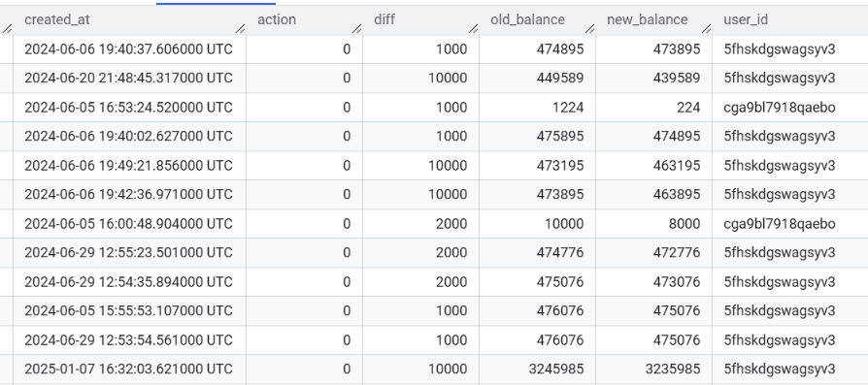Click new_balance value 224
The image size is (868, 385).
tap(688, 108)
